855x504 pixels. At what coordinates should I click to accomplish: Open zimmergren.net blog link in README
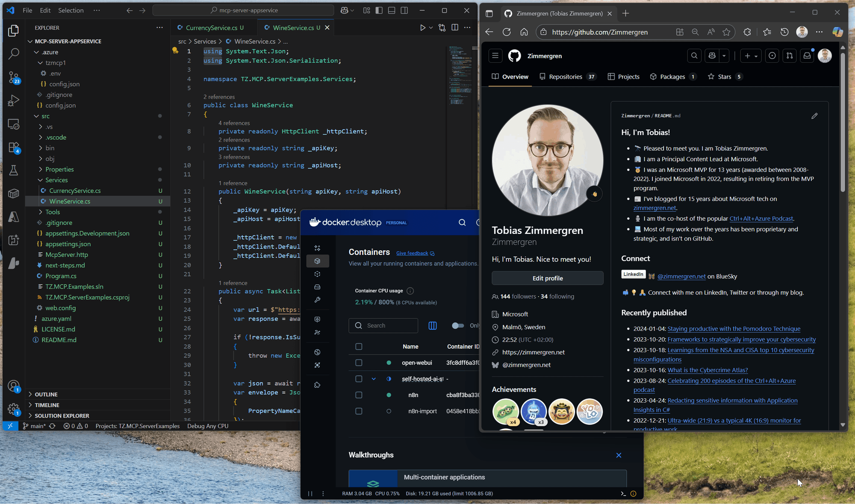pos(655,208)
